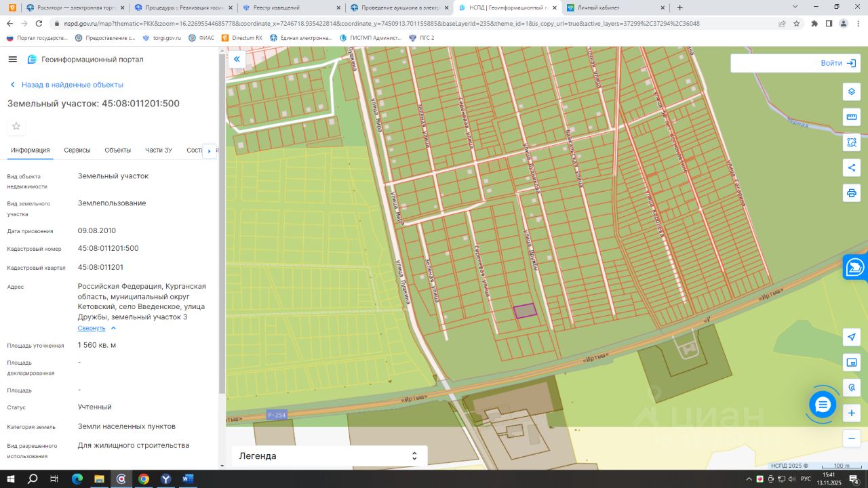Screen dimensions: 868x488
Task: Open the ПГС 2 bookmark
Action: [422, 38]
